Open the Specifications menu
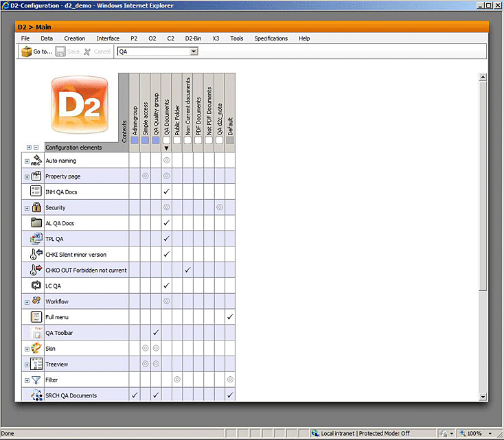Viewport: 504px width, 440px height. (x=271, y=38)
